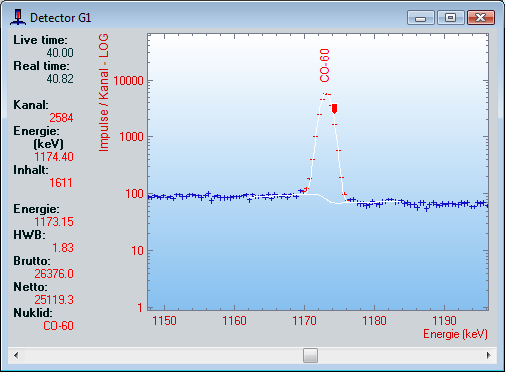Click the HWB value 1.83
505x372 pixels.
pyautogui.click(x=63, y=248)
